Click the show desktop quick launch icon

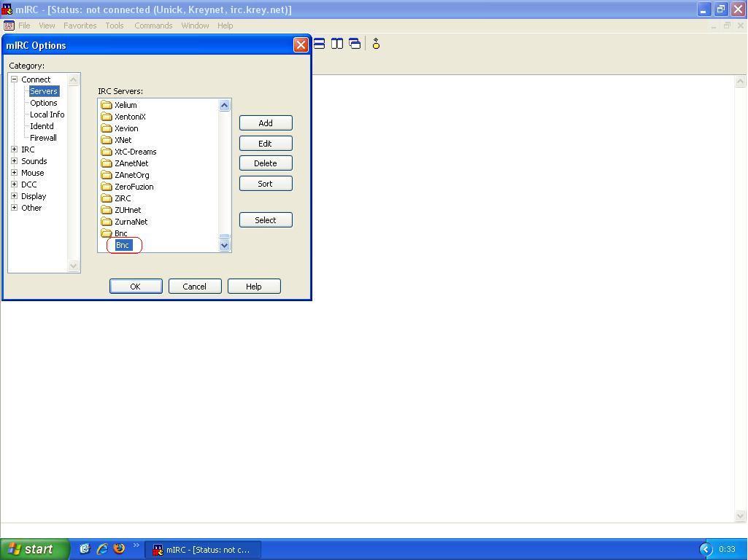pyautogui.click(x=85, y=549)
